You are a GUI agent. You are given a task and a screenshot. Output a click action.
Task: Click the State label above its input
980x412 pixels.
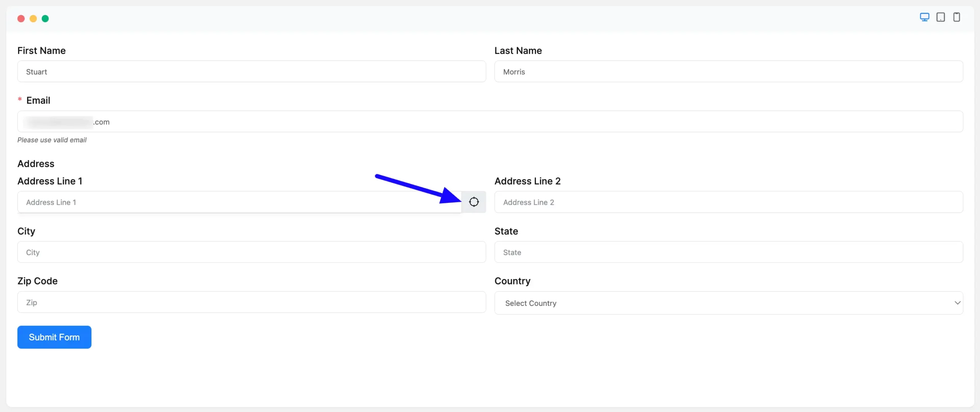[x=506, y=231]
